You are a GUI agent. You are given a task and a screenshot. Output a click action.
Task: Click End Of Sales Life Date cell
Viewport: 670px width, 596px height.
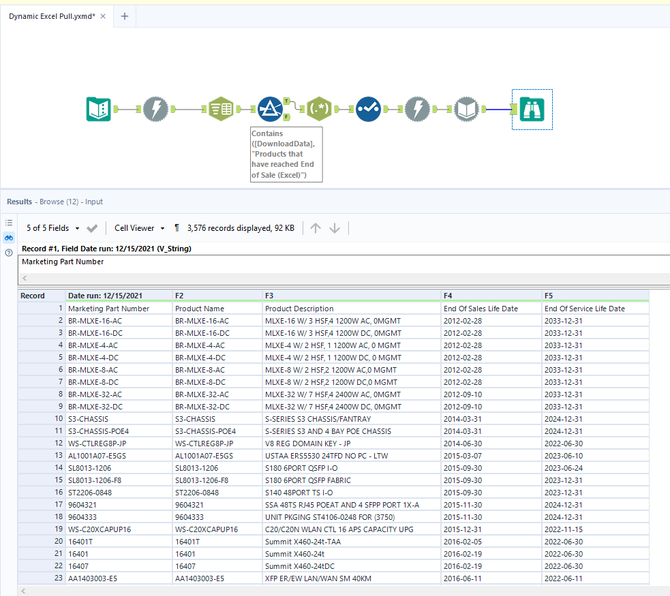click(x=491, y=308)
